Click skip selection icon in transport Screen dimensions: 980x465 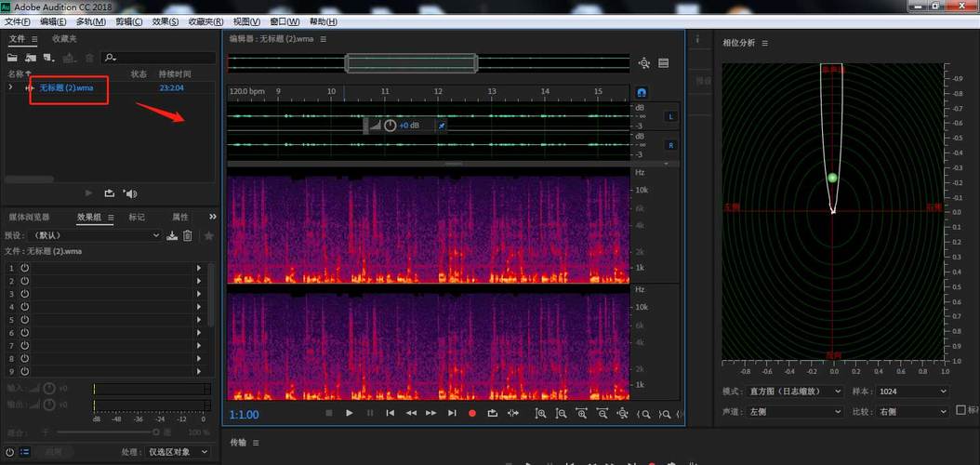(x=513, y=413)
